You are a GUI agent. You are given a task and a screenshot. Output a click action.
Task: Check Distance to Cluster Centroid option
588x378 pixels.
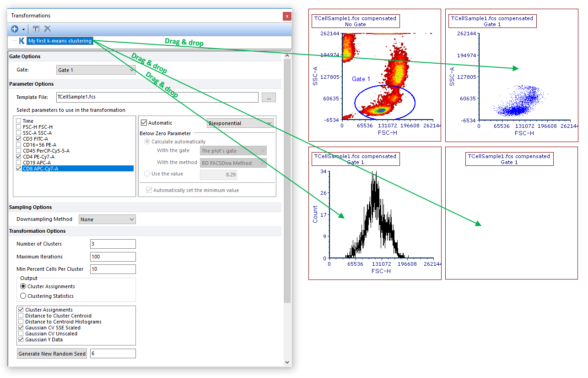[x=21, y=316]
